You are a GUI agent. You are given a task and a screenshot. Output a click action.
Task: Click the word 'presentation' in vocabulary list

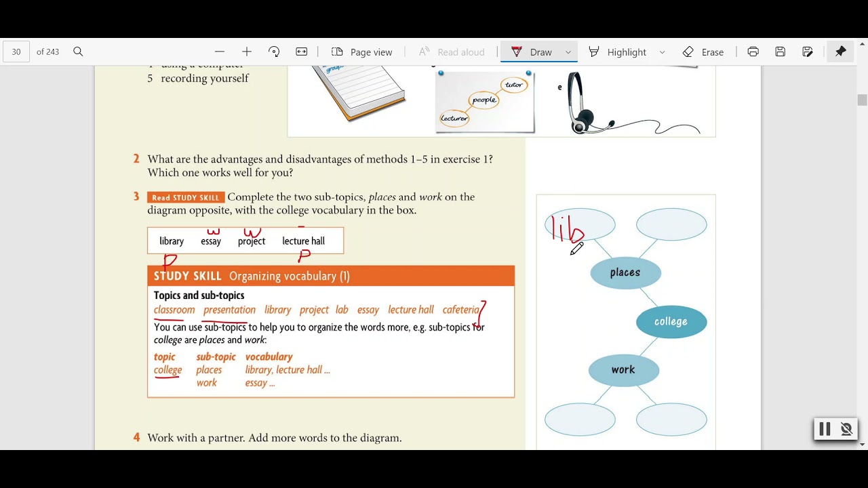coord(230,310)
